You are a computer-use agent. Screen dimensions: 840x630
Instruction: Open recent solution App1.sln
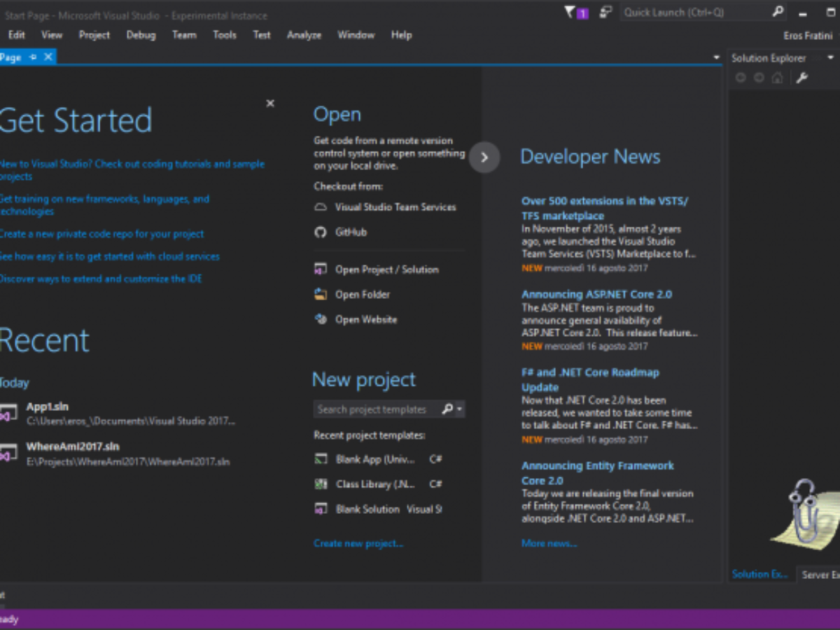(48, 407)
